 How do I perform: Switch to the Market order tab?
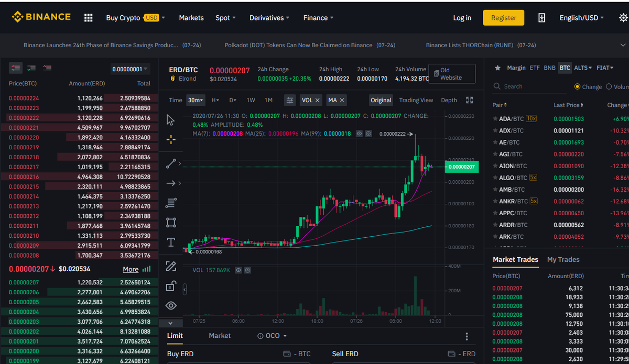tap(220, 336)
